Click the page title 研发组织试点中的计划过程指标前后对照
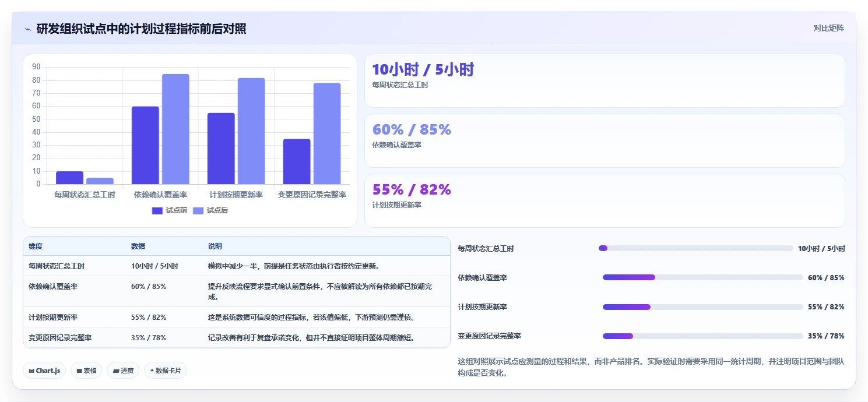This screenshot has width=868, height=402. click(141, 29)
